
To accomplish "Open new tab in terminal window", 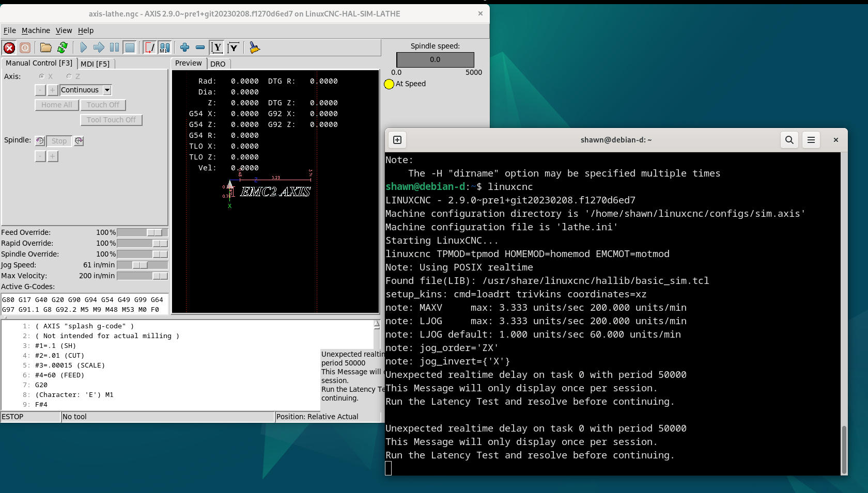I will (x=397, y=140).
